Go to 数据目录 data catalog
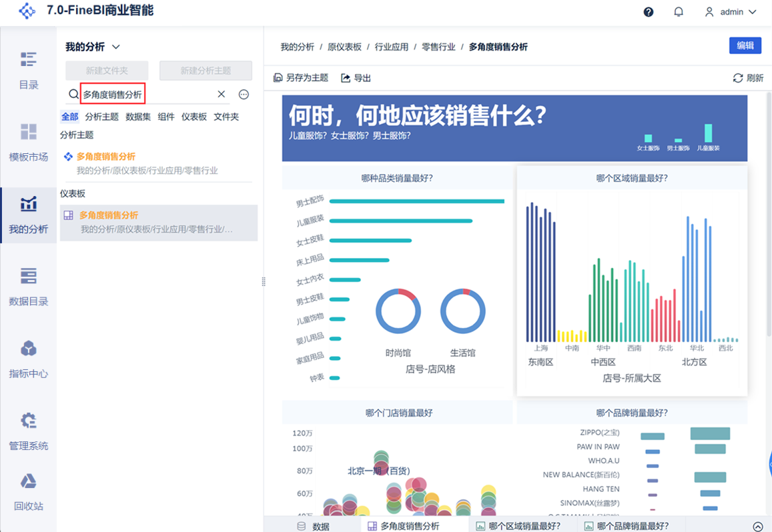The width and height of the screenshot is (772, 532). (x=29, y=287)
